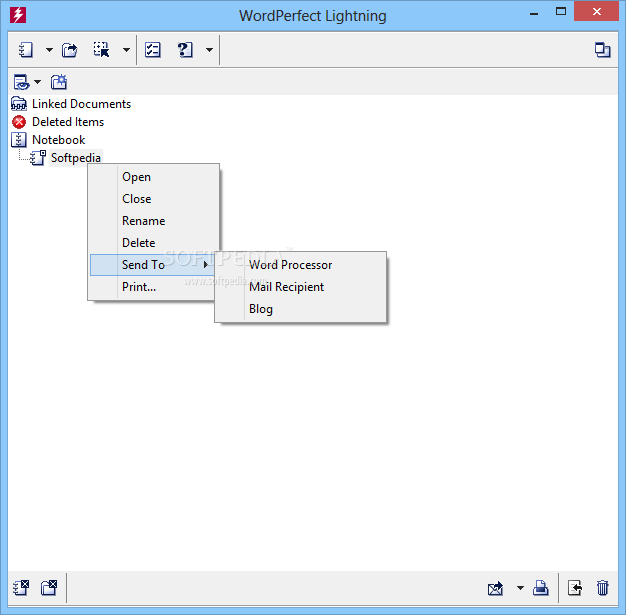626x615 pixels.
Task: Click the red Deleted Items icon
Action: [19, 122]
